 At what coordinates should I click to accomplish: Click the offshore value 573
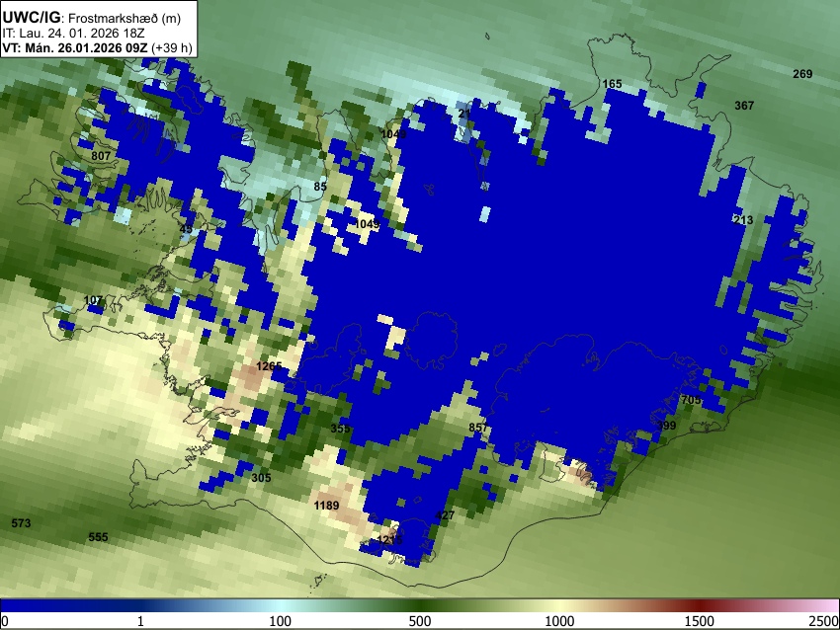coord(21,523)
